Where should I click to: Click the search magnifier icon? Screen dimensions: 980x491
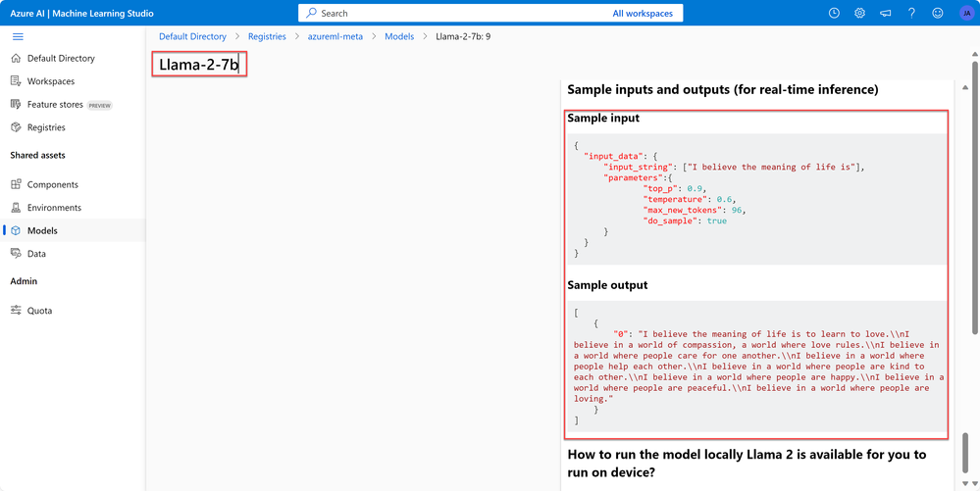pyautogui.click(x=311, y=13)
